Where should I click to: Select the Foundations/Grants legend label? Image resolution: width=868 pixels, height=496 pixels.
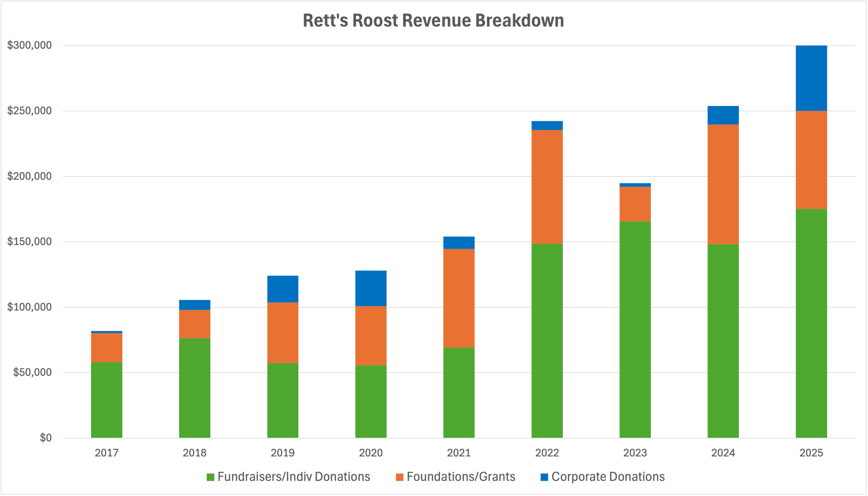461,477
